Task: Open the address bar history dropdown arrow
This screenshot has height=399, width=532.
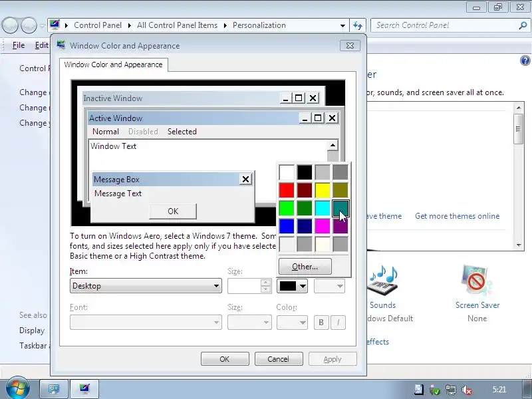Action: click(342, 25)
